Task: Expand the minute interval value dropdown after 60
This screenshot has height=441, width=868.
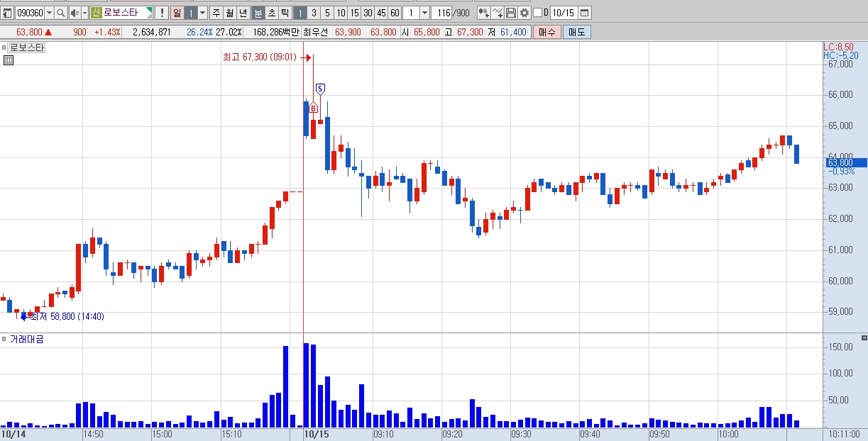Action: point(424,13)
